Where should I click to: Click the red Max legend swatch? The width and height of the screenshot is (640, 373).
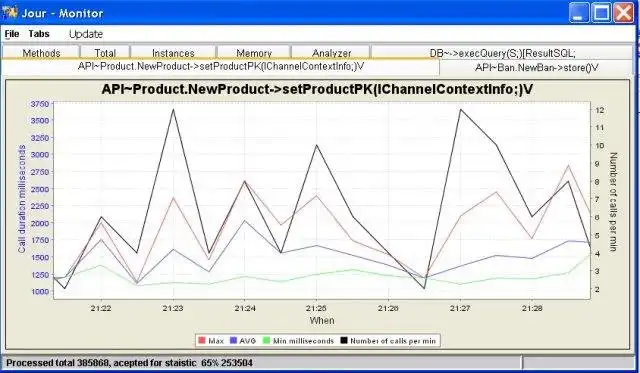[202, 340]
